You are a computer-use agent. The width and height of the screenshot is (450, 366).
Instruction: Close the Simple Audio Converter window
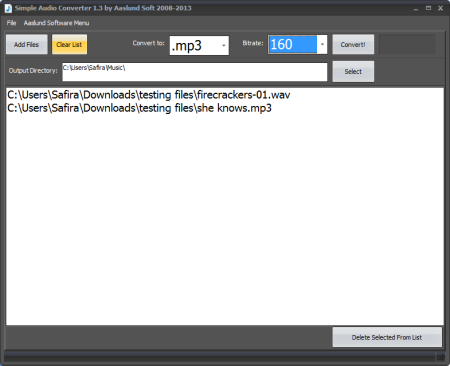pyautogui.click(x=440, y=8)
